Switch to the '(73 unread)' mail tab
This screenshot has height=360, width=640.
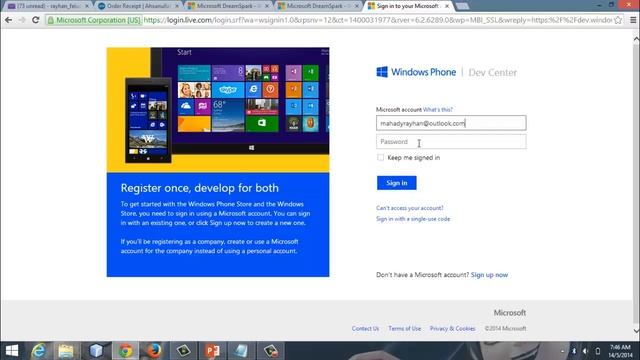click(48, 6)
